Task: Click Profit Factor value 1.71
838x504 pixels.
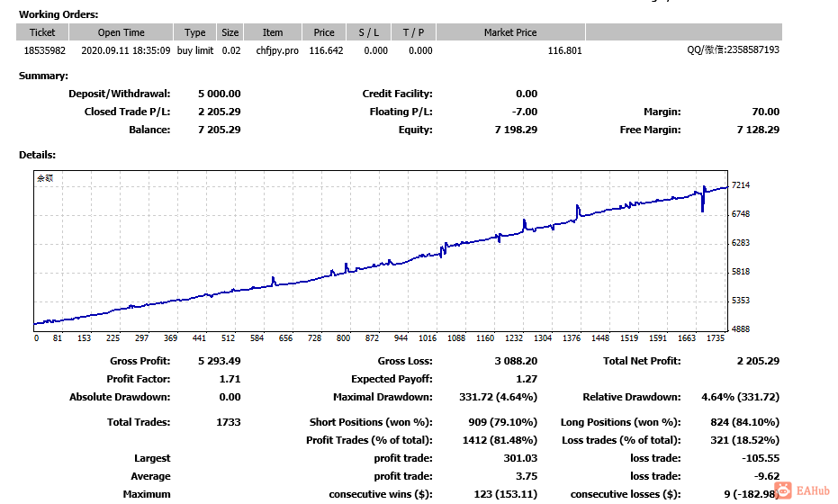Action: [x=230, y=380]
